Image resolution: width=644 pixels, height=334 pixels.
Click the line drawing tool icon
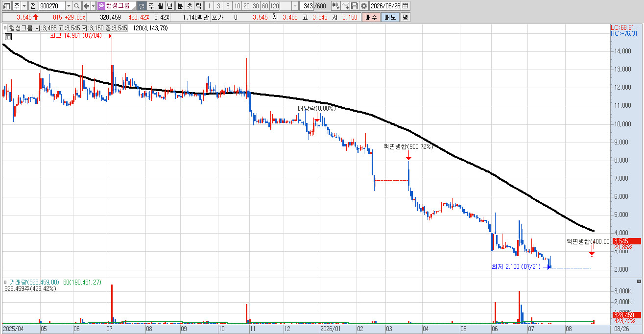click(x=345, y=6)
